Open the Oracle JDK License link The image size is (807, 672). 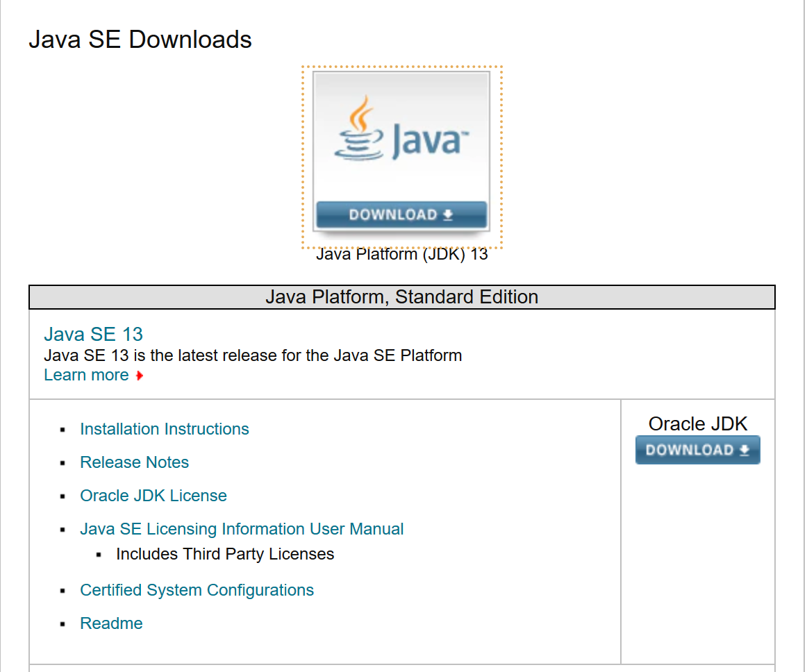point(153,496)
